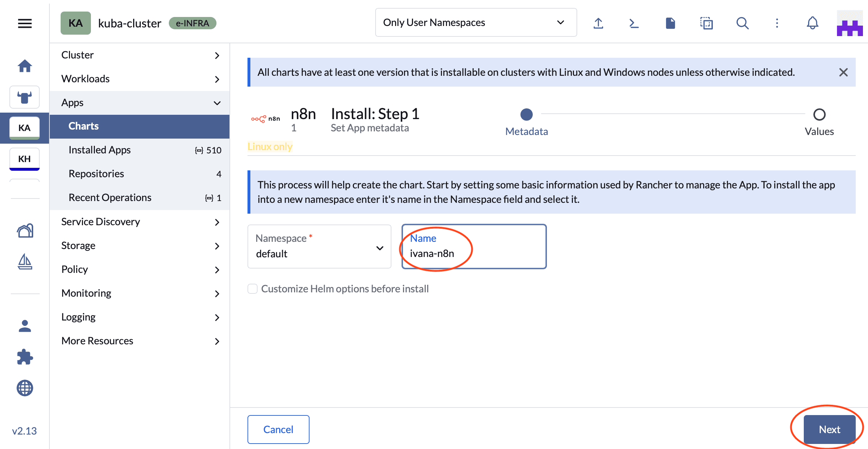Select the Values step circle

pos(819,115)
